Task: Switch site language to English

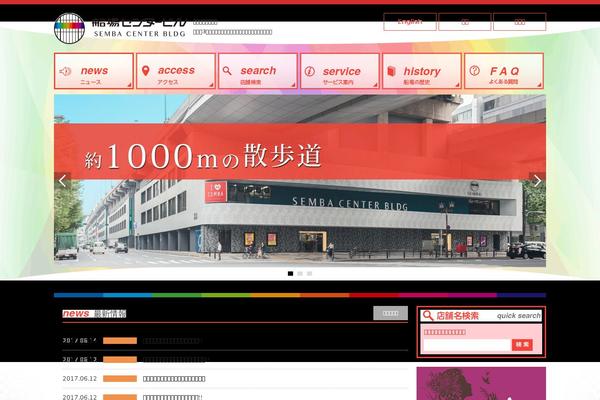Action: (x=410, y=22)
